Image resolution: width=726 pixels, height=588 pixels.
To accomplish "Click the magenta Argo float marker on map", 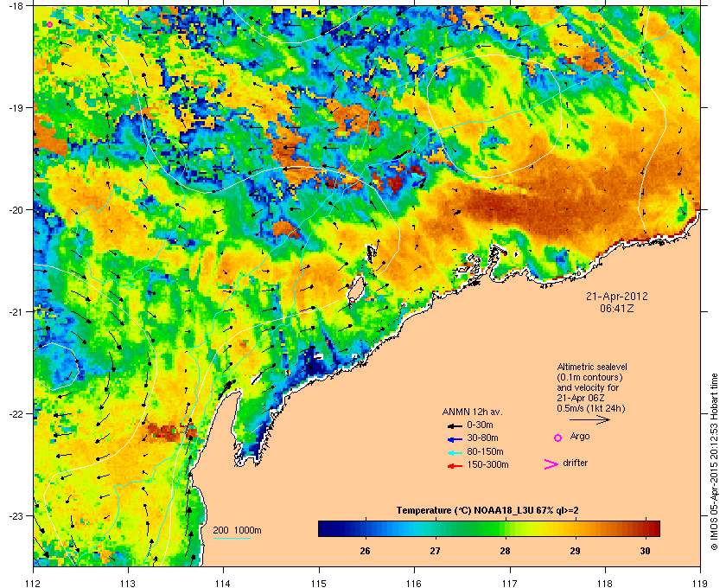I will 49,24.
